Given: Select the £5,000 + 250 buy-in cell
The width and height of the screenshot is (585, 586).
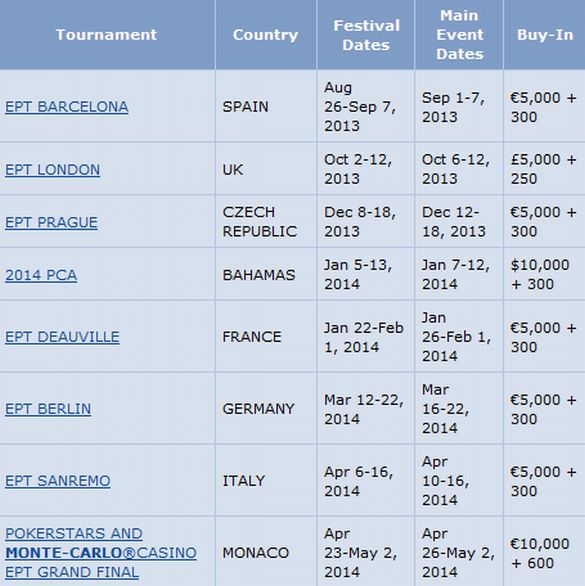Looking at the screenshot, I should tap(545, 169).
